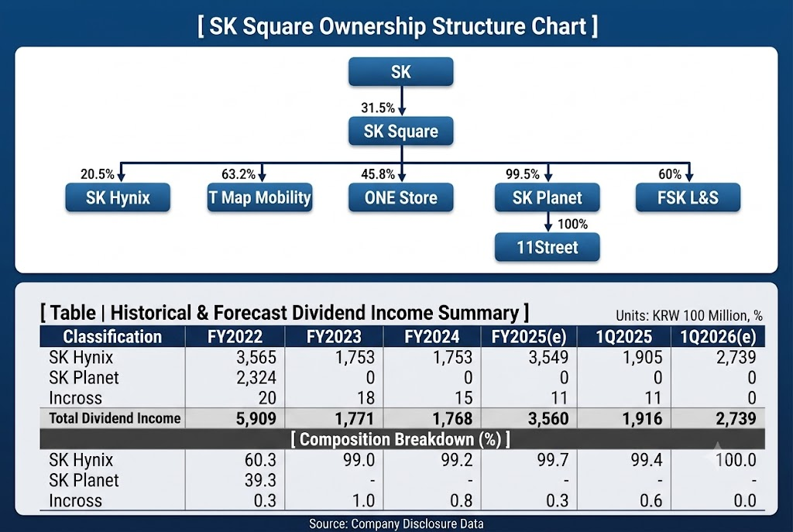This screenshot has width=793, height=532.
Task: Click the Historical & Forecast Dividend Income title
Action: [285, 313]
